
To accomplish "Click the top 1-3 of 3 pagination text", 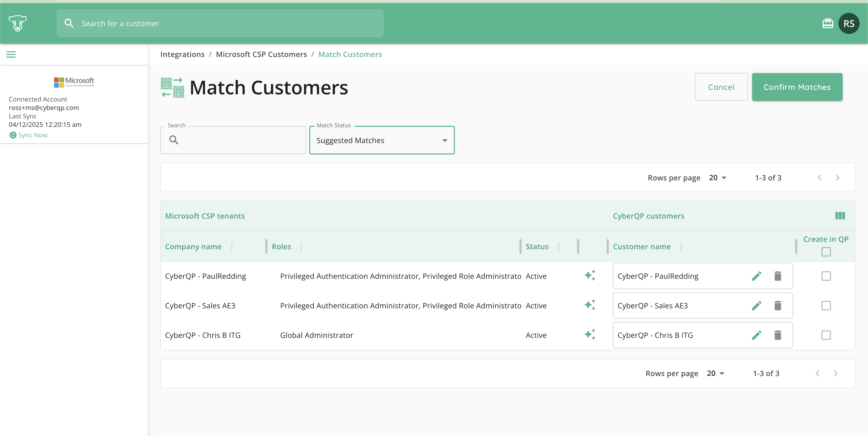I will 768,177.
